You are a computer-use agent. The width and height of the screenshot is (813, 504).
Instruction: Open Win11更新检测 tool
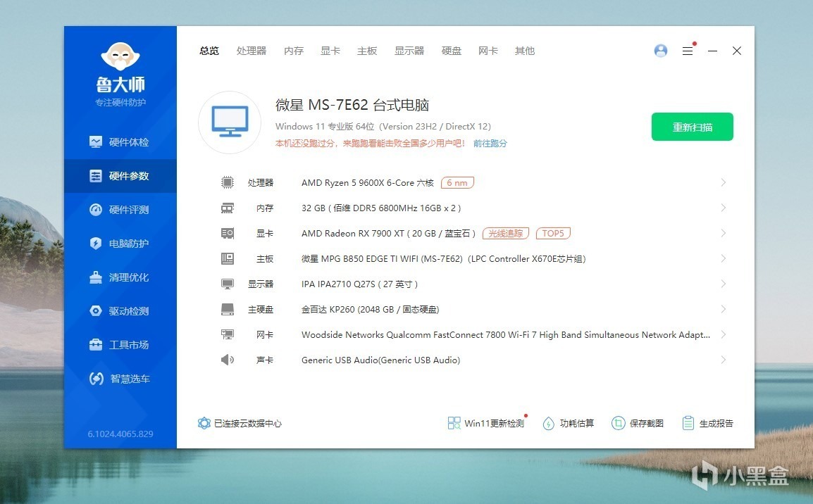486,423
